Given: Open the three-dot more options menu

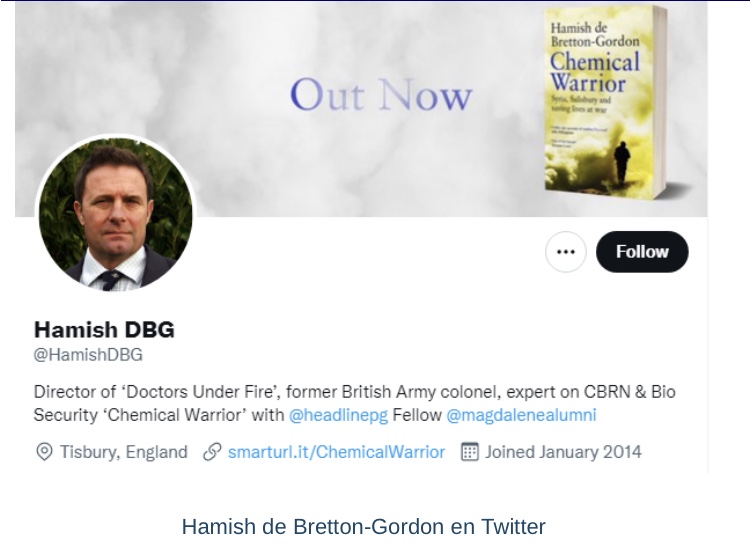Looking at the screenshot, I should pos(566,252).
